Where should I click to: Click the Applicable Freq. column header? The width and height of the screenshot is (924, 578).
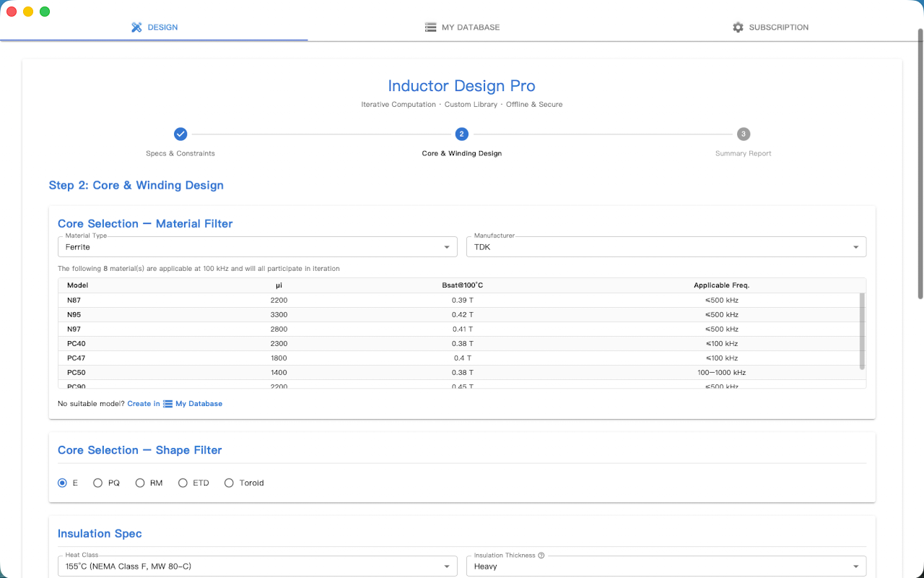click(x=722, y=285)
